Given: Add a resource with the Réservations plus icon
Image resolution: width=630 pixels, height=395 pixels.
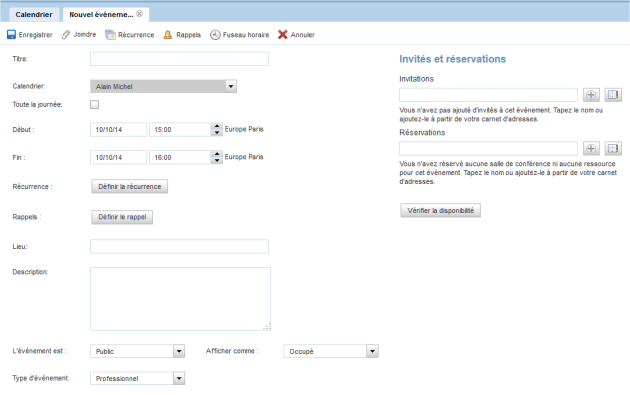Looking at the screenshot, I should (x=591, y=149).
